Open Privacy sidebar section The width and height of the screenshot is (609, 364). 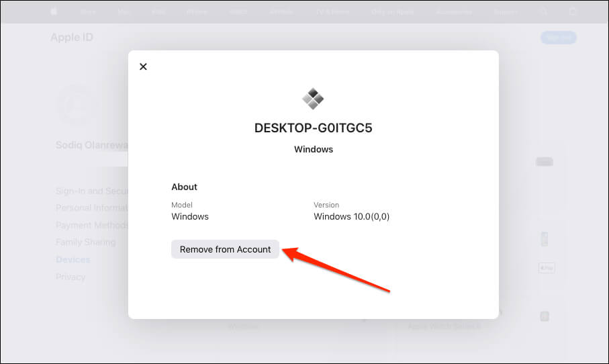(71, 277)
